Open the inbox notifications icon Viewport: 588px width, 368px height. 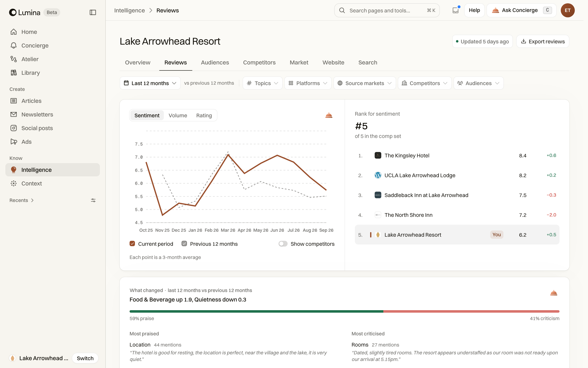click(456, 10)
